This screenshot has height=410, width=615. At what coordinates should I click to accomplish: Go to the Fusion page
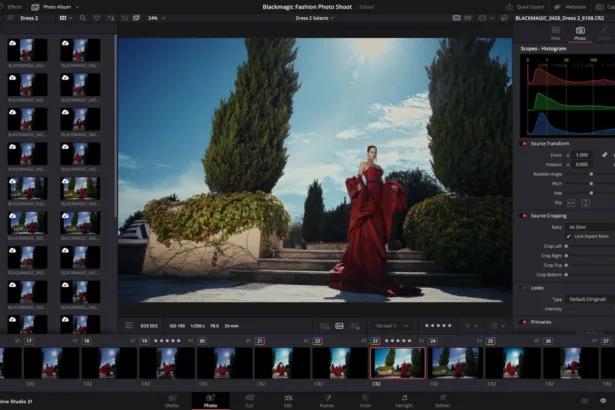click(326, 399)
